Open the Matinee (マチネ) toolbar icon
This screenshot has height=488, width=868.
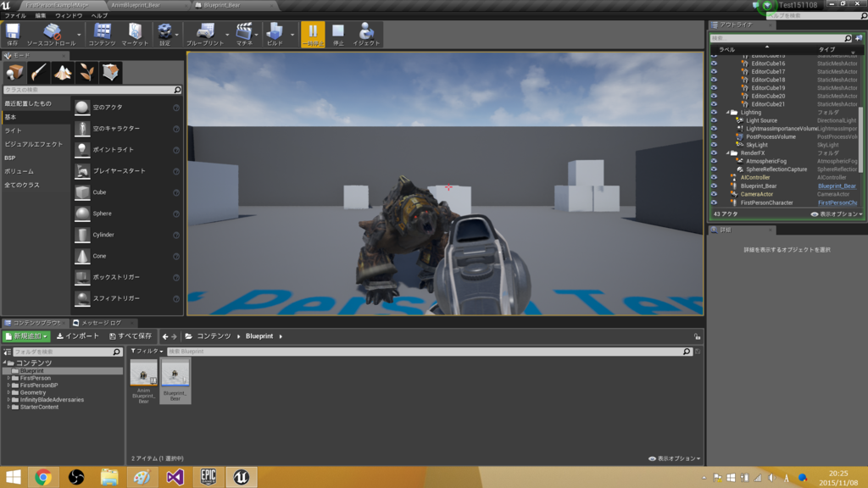[244, 34]
